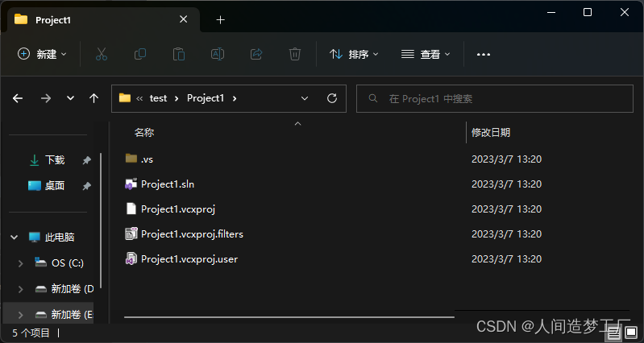This screenshot has height=343, width=644.
Task: Select 新加卷 (E in the sidebar
Action: (x=73, y=315)
